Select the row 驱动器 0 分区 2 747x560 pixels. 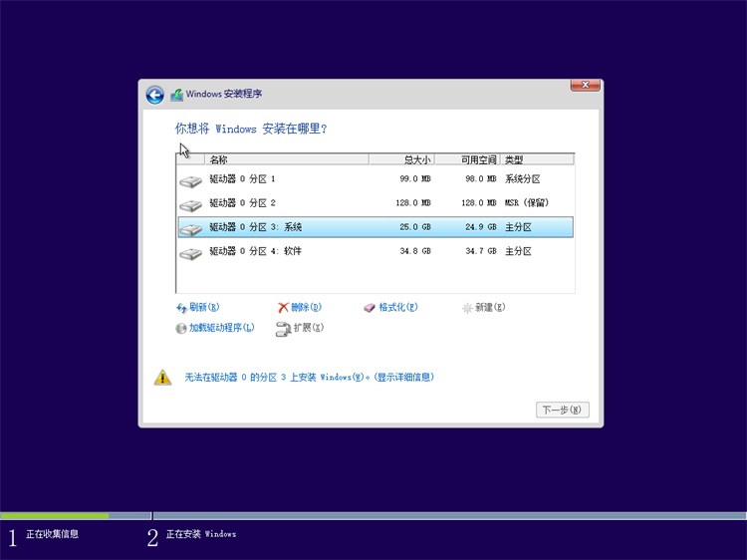click(x=375, y=203)
